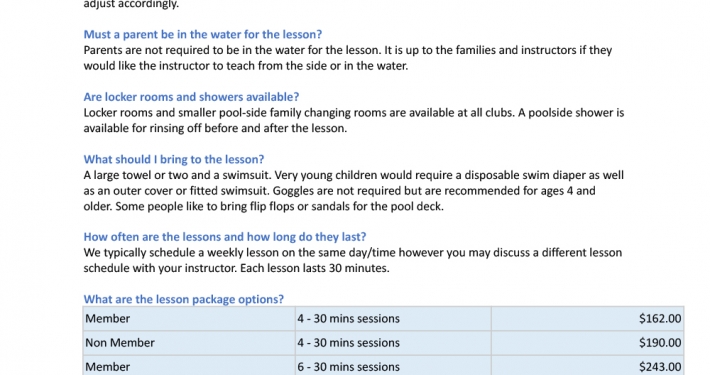The height and width of the screenshot is (375, 710).
Task: Click the '6 - 30 mins sessions' cell
Action: tap(393, 366)
